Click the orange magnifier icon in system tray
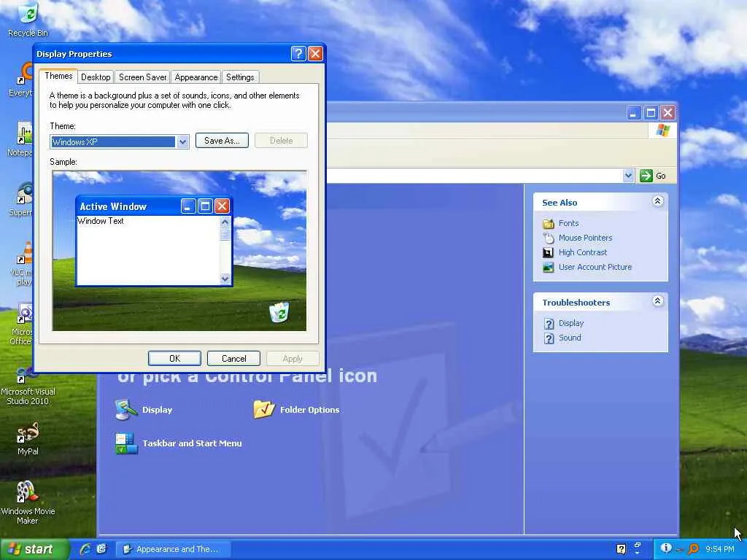 coord(694,549)
